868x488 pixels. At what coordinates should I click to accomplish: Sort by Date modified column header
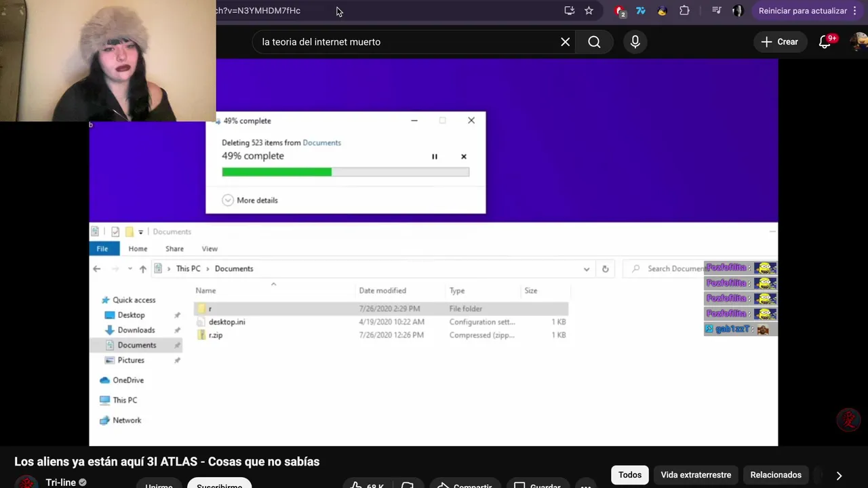(382, 291)
